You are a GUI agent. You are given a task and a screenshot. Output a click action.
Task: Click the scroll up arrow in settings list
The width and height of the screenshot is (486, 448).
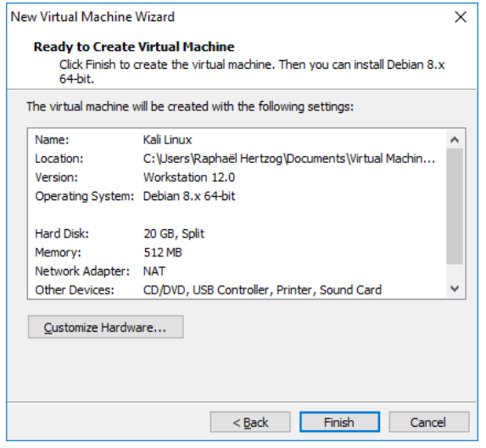(x=455, y=140)
